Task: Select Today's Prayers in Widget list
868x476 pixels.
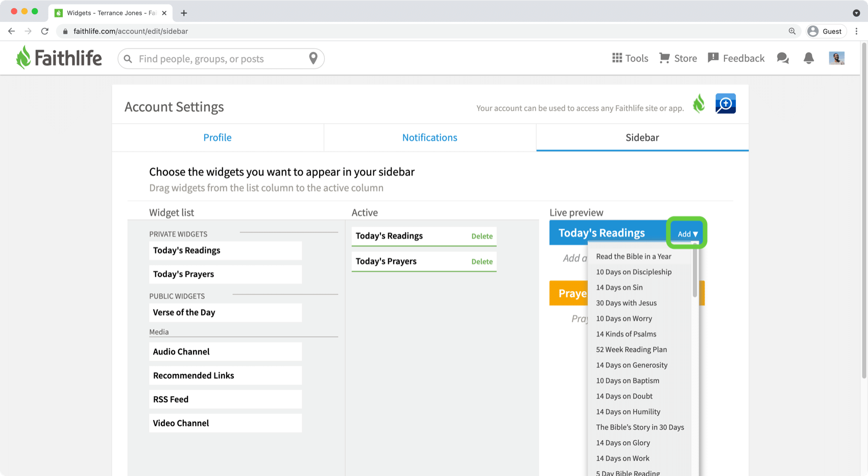Action: 225,274
